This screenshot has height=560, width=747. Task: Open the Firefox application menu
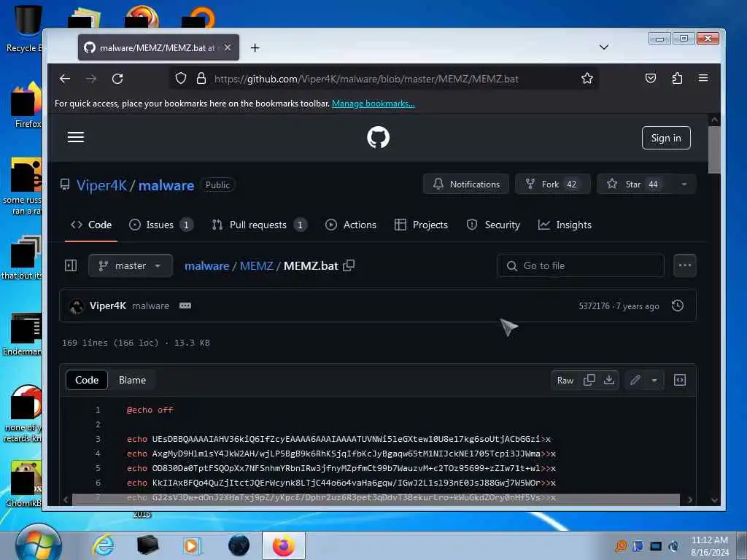tap(703, 77)
